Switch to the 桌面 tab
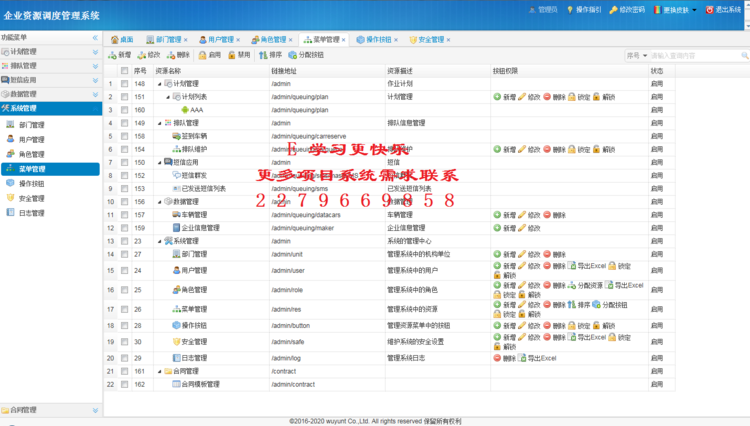Screen dimensions: 750x426 pyautogui.click(x=122, y=40)
